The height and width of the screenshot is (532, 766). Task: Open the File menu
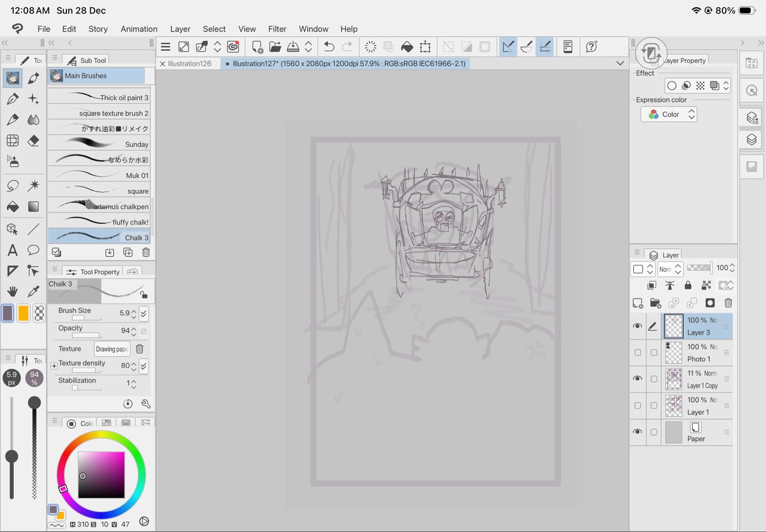[x=43, y=29]
